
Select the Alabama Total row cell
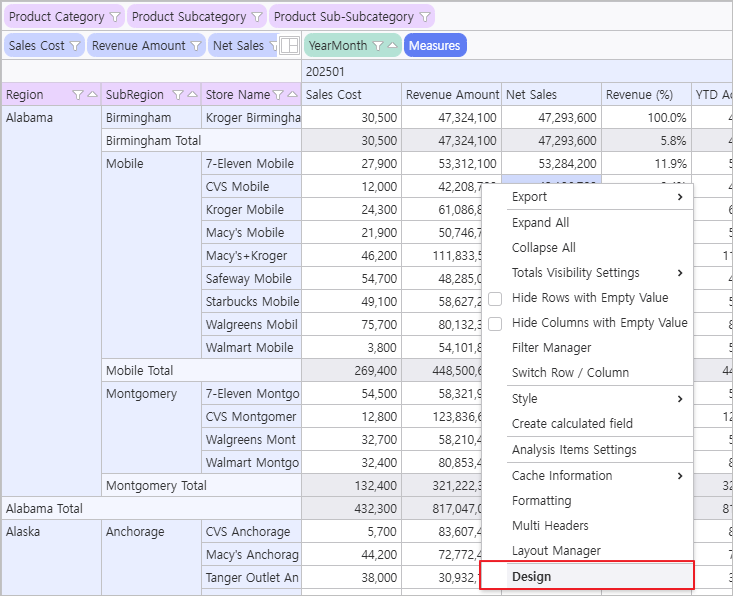pyautogui.click(x=45, y=509)
